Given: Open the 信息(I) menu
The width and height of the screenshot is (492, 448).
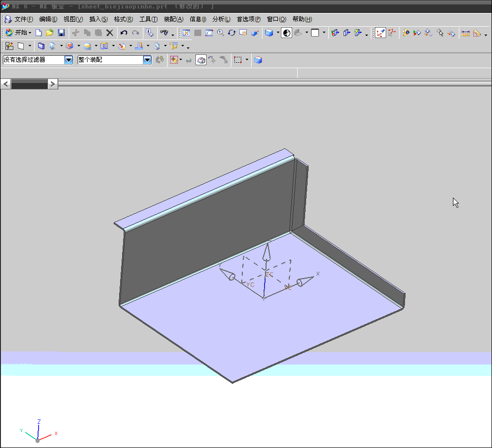Looking at the screenshot, I should tap(198, 19).
